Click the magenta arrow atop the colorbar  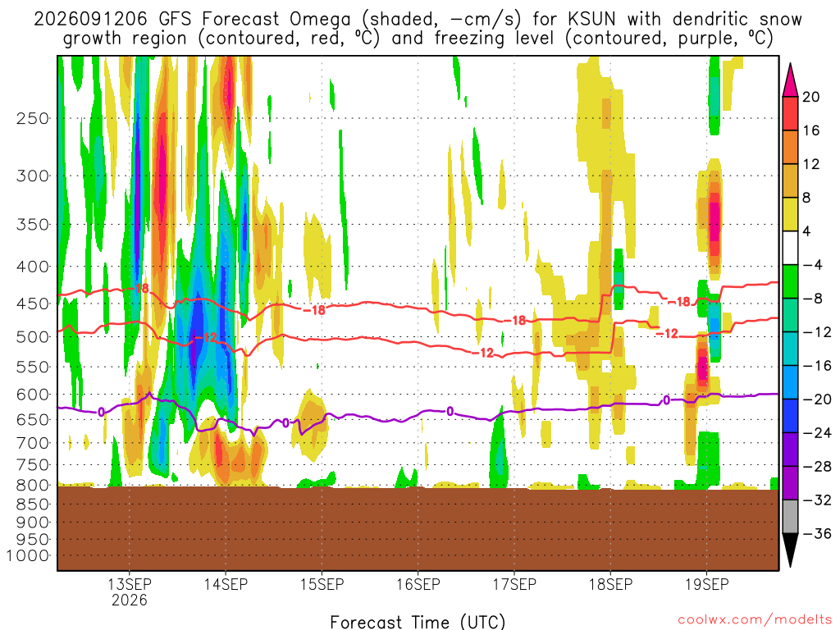(790, 80)
